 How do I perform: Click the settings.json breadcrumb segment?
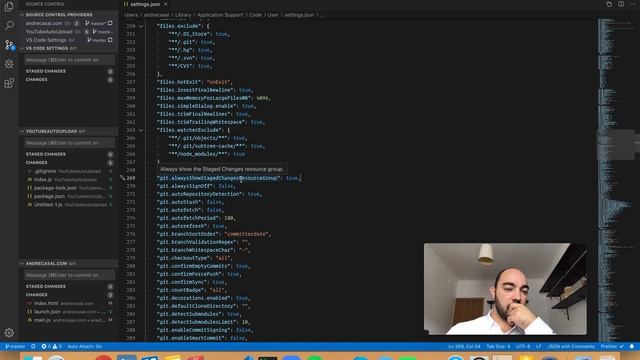pos(299,15)
